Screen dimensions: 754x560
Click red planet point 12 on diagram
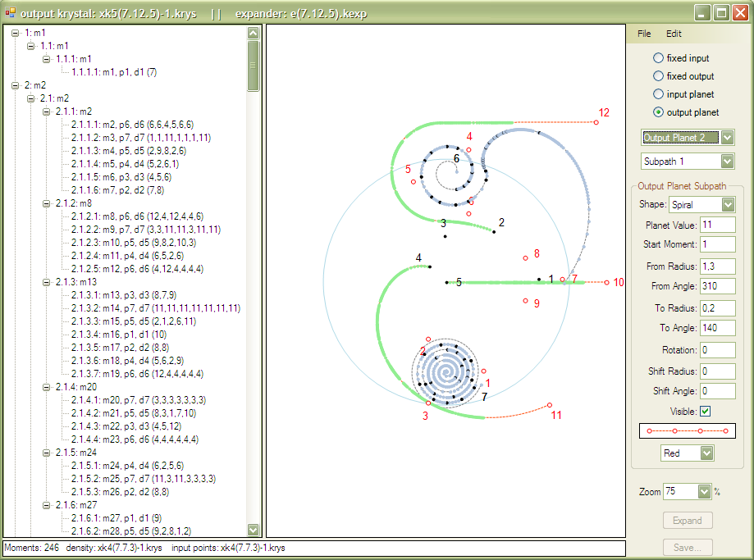tap(596, 122)
